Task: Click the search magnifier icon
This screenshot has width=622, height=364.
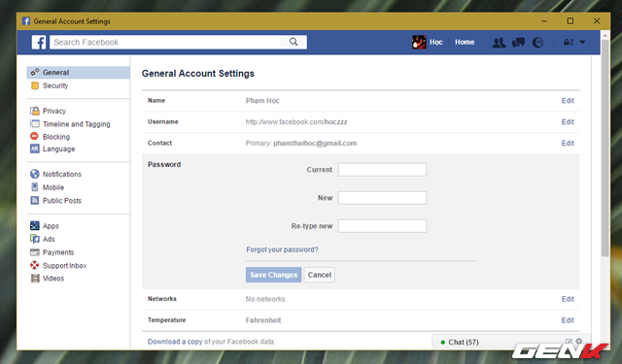Action: click(x=294, y=42)
